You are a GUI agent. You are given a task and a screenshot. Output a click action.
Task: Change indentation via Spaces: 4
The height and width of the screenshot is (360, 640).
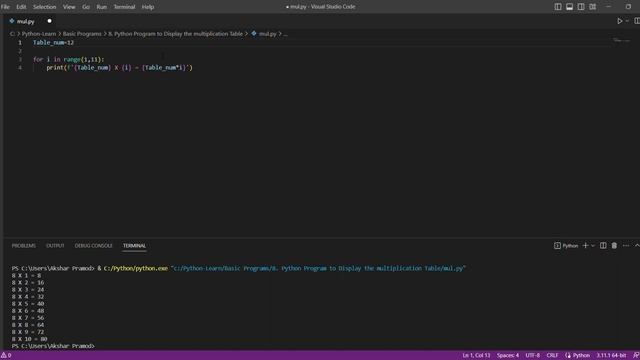[508, 356]
